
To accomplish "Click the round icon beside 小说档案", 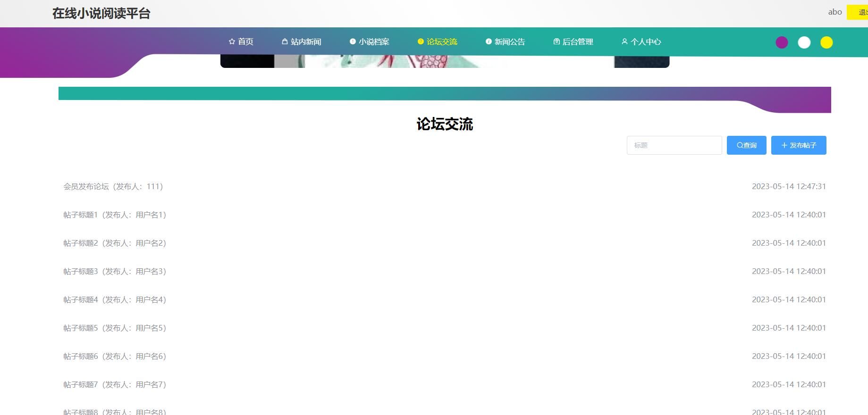I will point(353,41).
